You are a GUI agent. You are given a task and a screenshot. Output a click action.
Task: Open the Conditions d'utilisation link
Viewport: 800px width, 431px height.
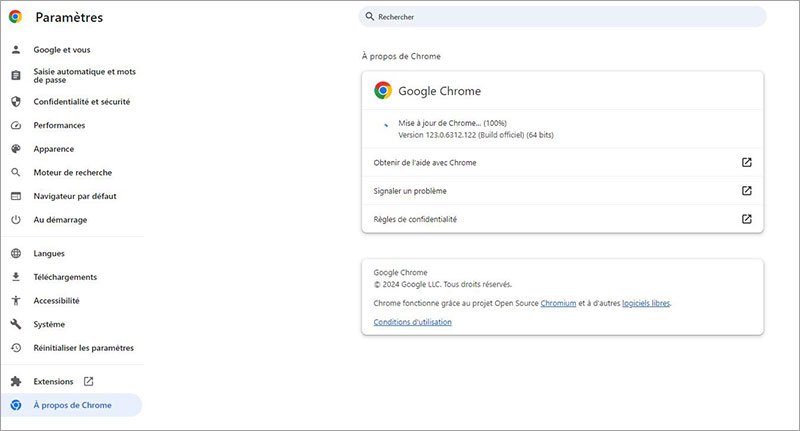412,322
